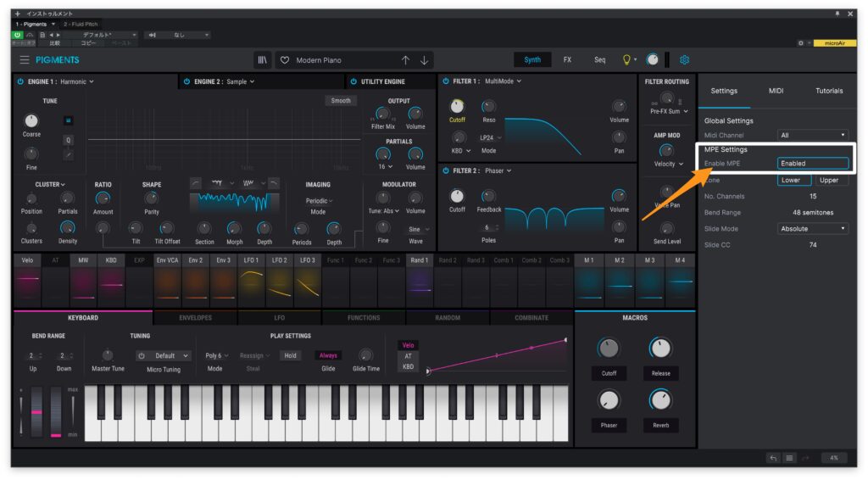Like the Modern Piano preset with heart icon
The height and width of the screenshot is (480, 868).
point(285,60)
